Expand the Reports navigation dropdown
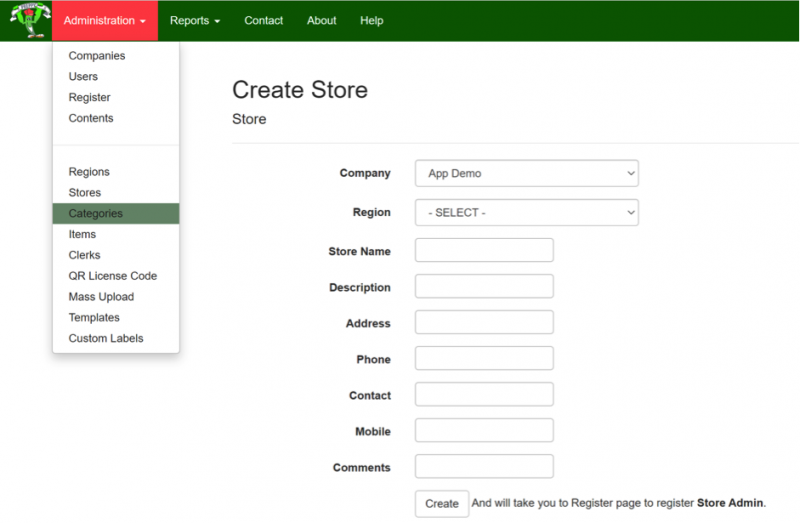The width and height of the screenshot is (800, 523). click(x=194, y=21)
